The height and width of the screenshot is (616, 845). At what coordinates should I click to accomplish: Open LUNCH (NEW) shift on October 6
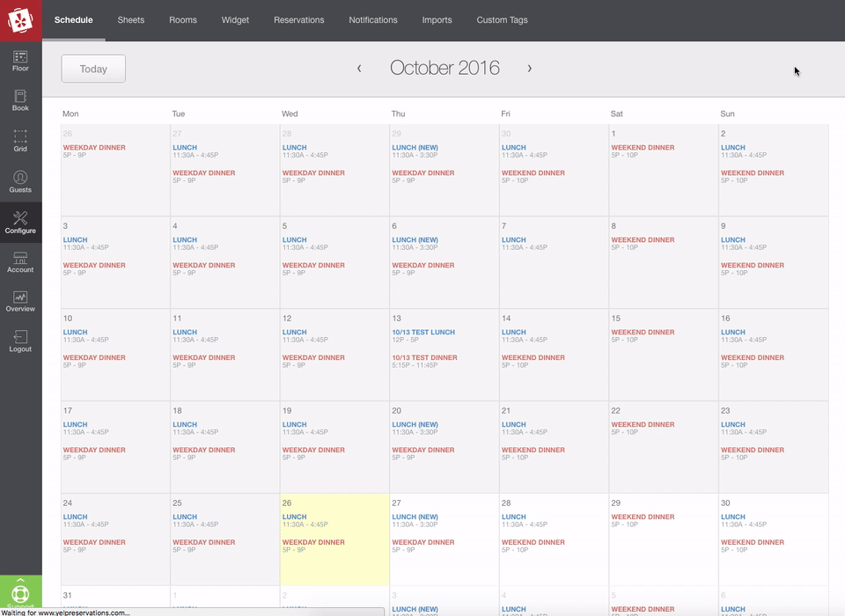[x=415, y=240]
